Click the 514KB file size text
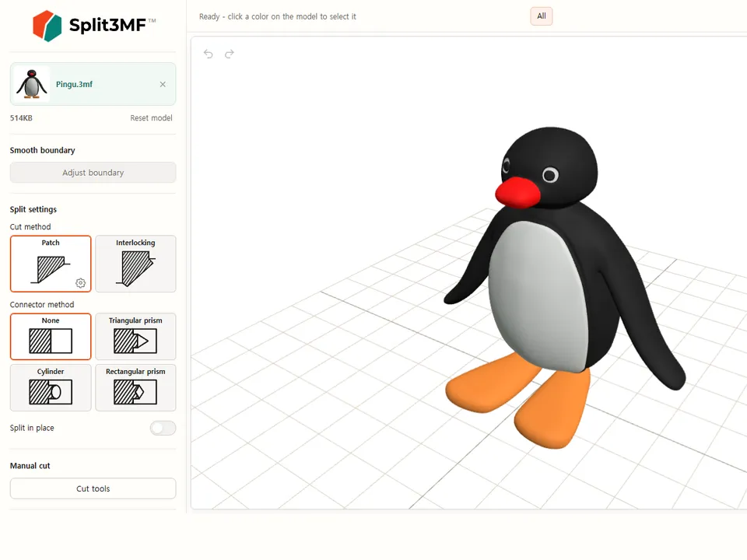The width and height of the screenshot is (747, 560). click(x=22, y=117)
